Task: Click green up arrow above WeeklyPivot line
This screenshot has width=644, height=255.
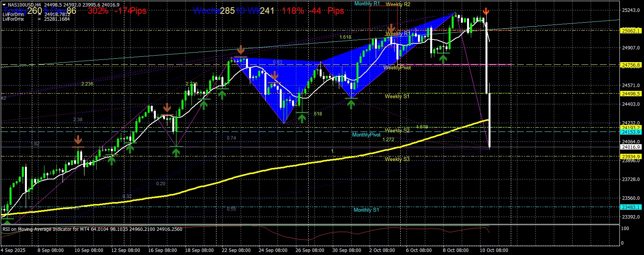Action: pyautogui.click(x=443, y=58)
